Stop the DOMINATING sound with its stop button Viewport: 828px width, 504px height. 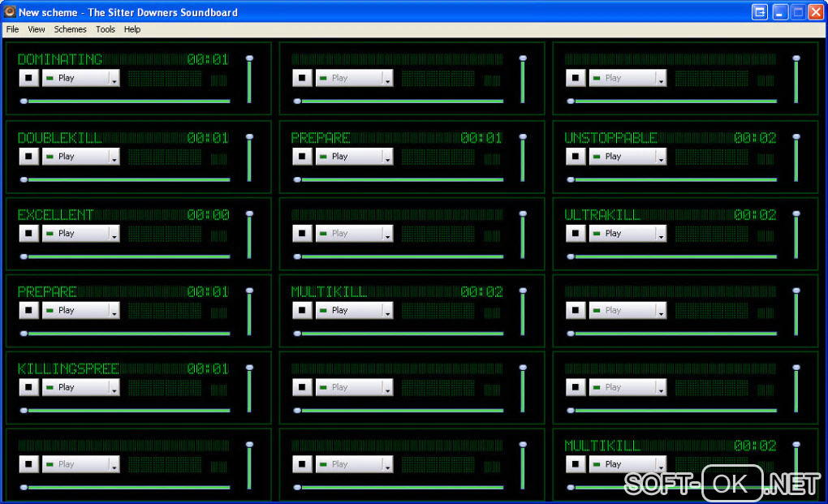[x=29, y=78]
